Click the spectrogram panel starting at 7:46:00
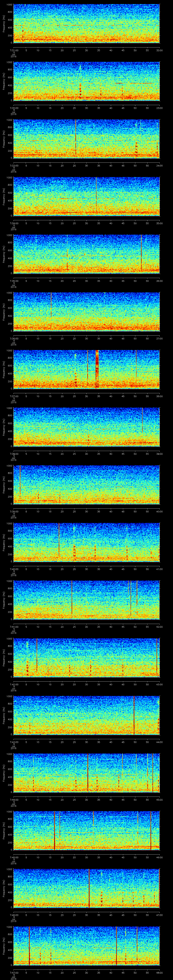The width and height of the screenshot is (173, 980). click(87, 888)
